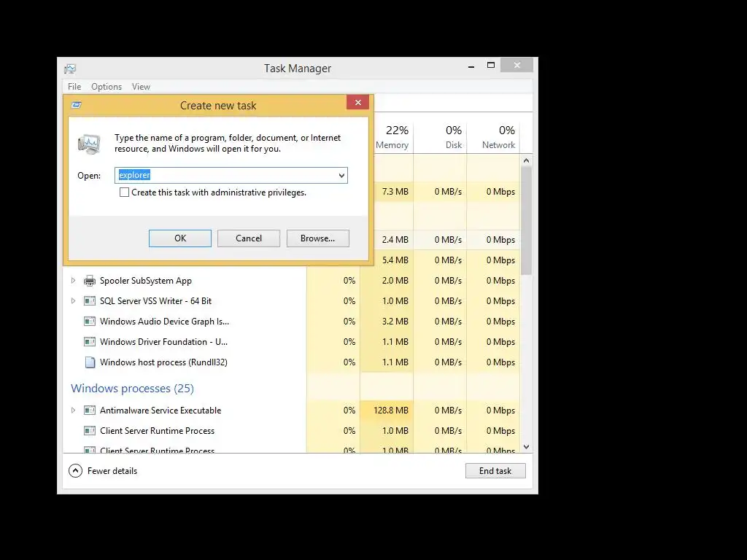Click the first Client Server Runtime Process icon
The height and width of the screenshot is (560, 747).
[90, 430]
